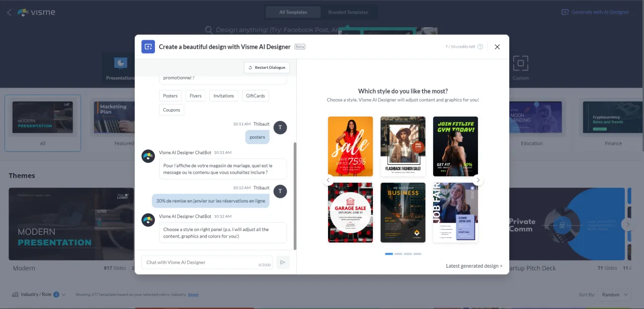The image size is (644, 309).
Task: Click the Themes carousel right arrow
Action: [627, 224]
